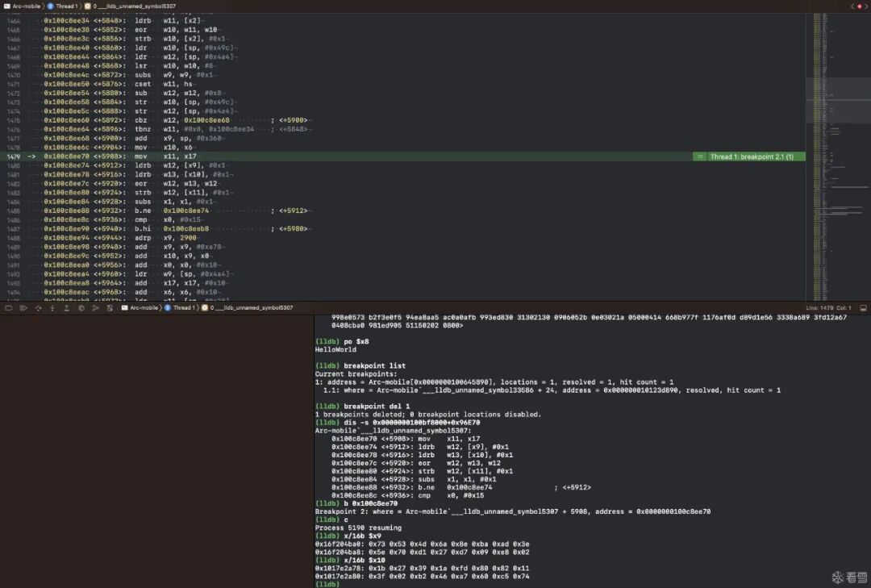Viewport: 871px width, 588px height.
Task: Select lldb_unnamed_symbol5307 in top jump bar
Action: [131, 6]
